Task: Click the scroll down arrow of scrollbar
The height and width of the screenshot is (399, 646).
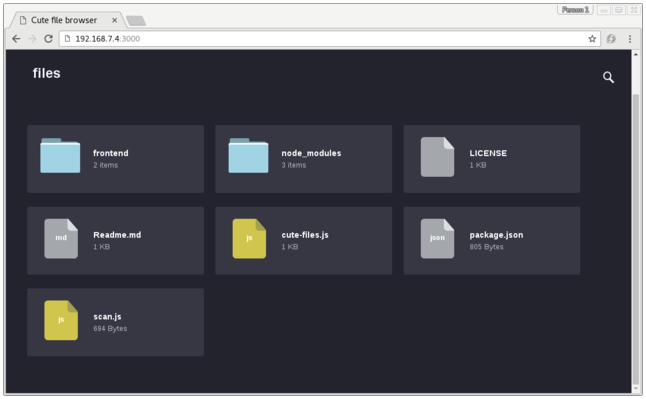Action: tap(636, 389)
